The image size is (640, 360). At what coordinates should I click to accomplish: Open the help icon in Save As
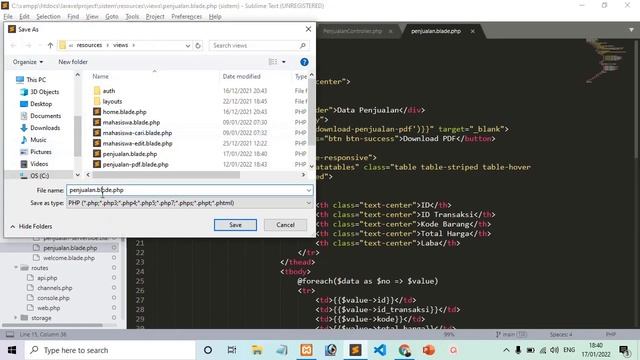pos(304,62)
